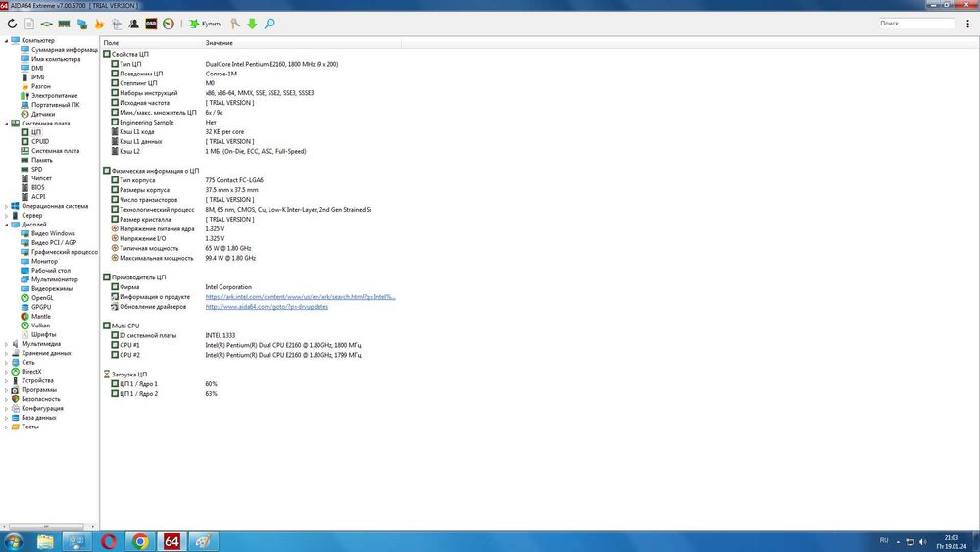Click the Значение column header
The image size is (980, 552).
point(302,43)
